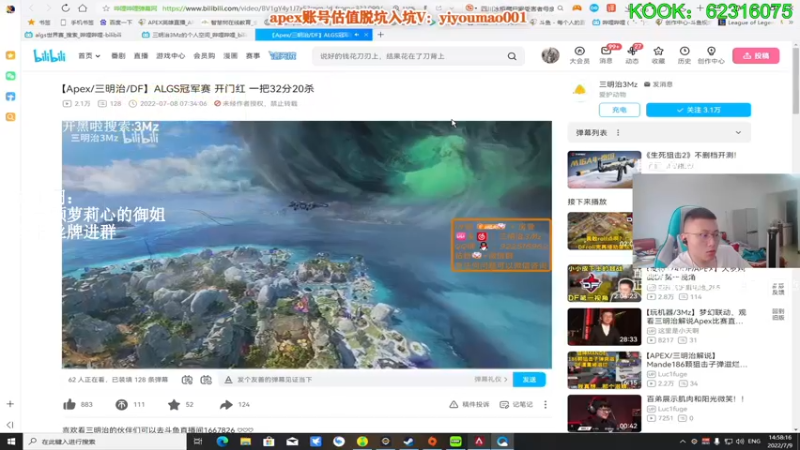Open Steam from taskbar
Image resolution: width=800 pixels, height=450 pixels.
(409, 441)
